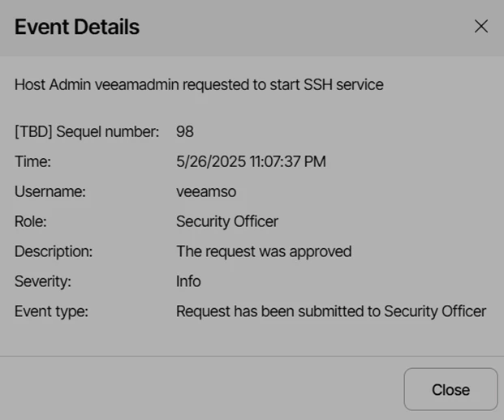Click the Event type field label
Image resolution: width=504 pixels, height=420 pixels.
51,311
